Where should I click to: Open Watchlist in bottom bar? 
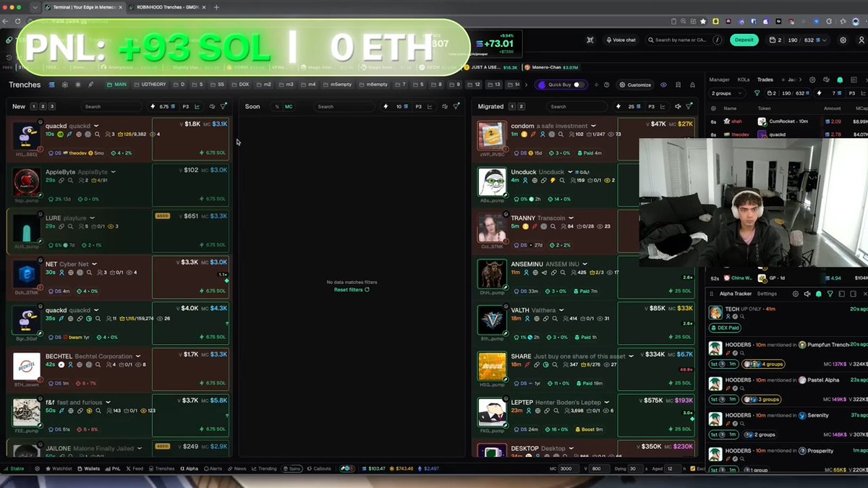click(x=59, y=468)
